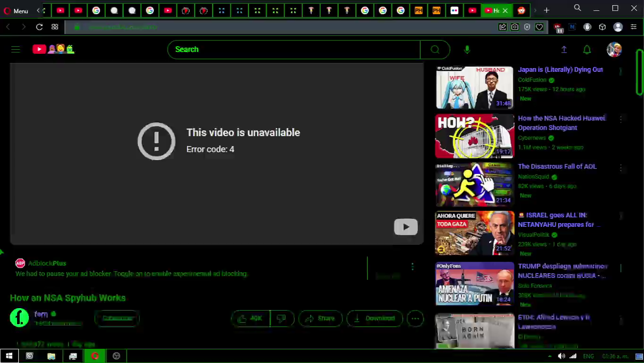Open File Explorer from the taskbar

(x=51, y=356)
